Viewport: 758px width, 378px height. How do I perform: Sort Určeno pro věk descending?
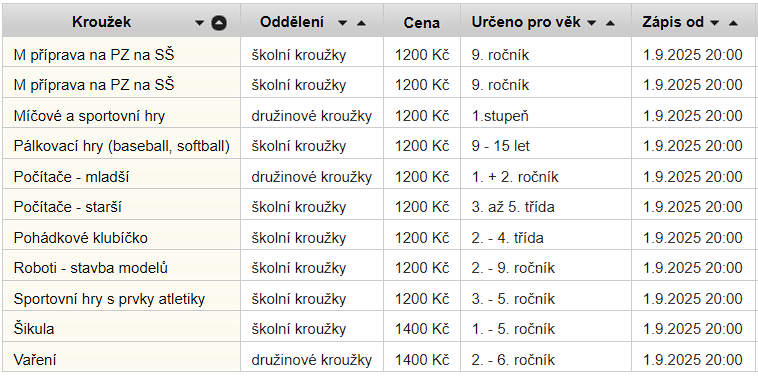pyautogui.click(x=592, y=23)
